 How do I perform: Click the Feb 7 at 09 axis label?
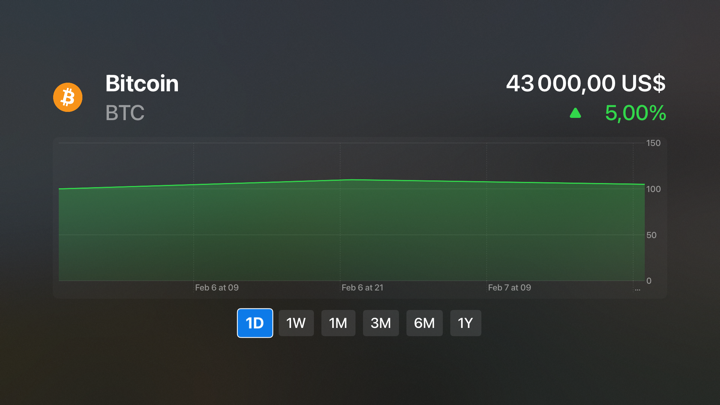[x=509, y=287]
